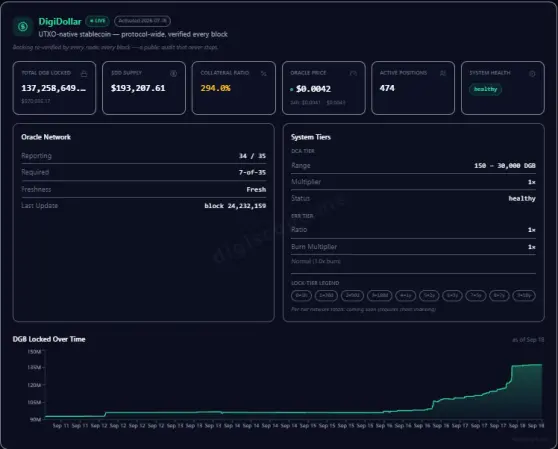The height and width of the screenshot is (449, 558).
Task: Click the gauge icon in Oracle Price card
Action: coord(353,73)
